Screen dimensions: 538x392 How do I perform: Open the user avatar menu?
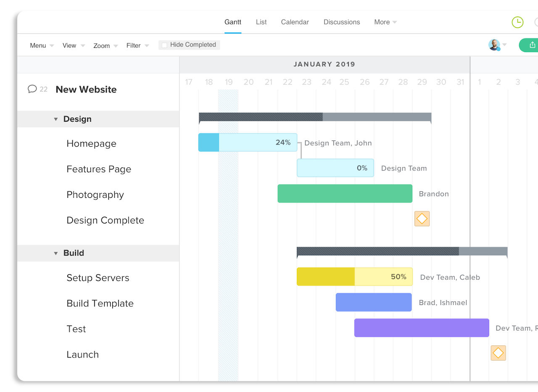pos(497,45)
